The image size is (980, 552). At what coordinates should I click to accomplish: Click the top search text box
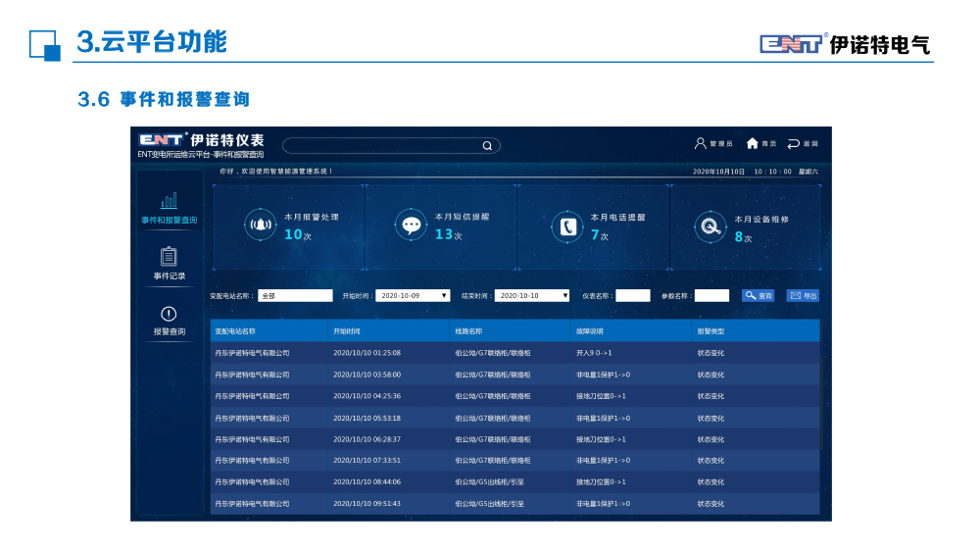382,146
